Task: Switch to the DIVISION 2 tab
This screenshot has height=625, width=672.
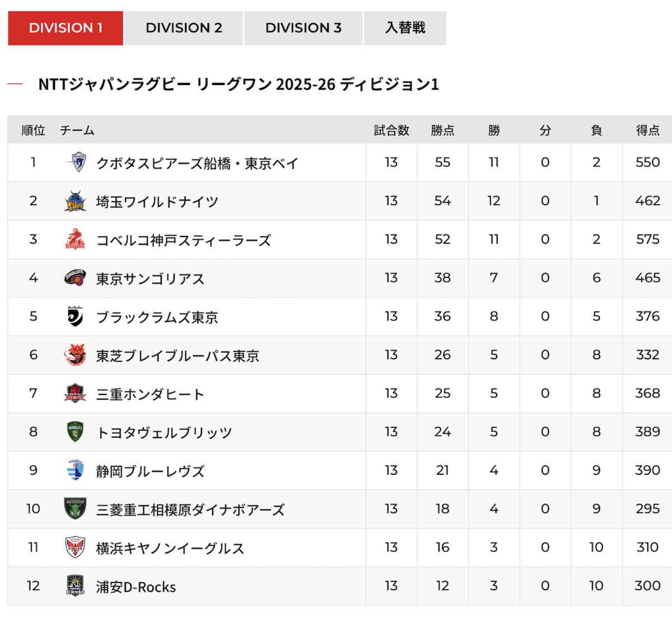Action: coord(184,28)
